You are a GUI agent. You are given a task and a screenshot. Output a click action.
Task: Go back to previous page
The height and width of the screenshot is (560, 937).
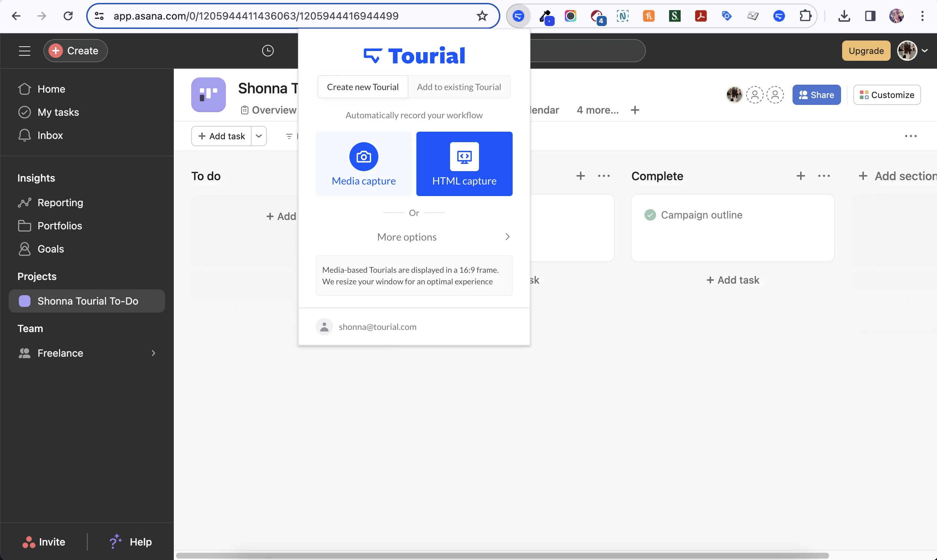tap(16, 16)
